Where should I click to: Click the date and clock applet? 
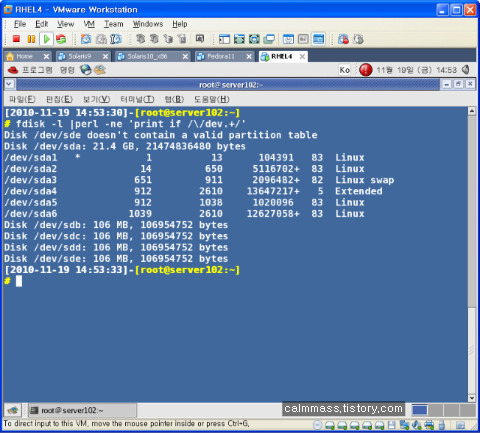click(x=416, y=70)
